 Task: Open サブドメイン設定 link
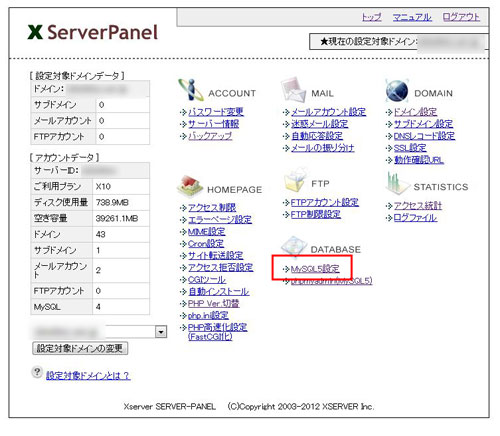click(x=423, y=124)
